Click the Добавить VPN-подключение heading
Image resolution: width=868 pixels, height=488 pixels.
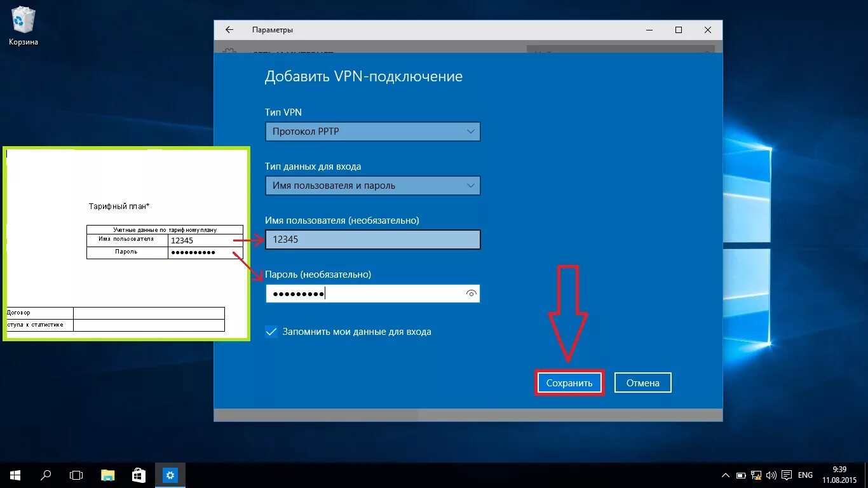[363, 77]
